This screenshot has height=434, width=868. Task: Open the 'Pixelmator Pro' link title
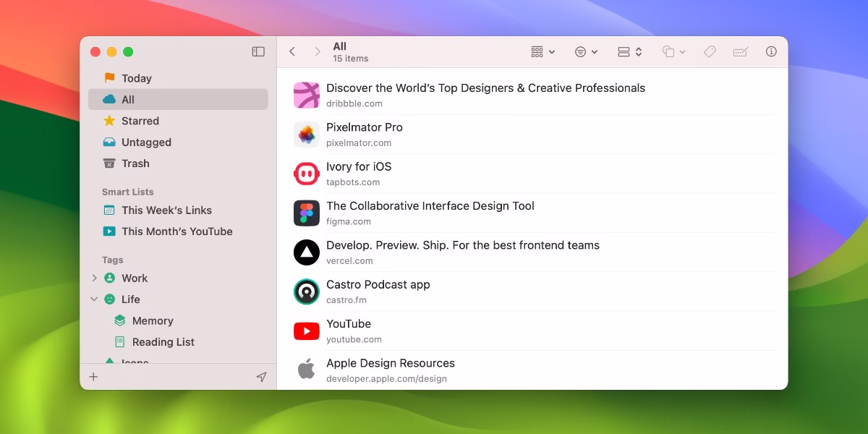365,127
